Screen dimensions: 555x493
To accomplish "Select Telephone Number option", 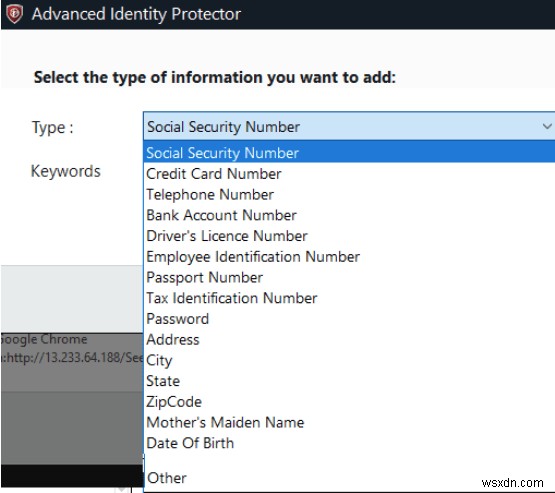I will coord(350,195).
